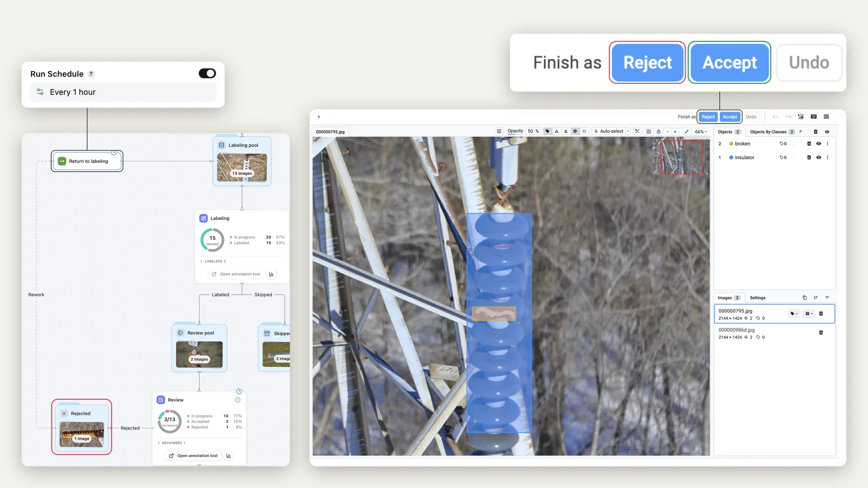This screenshot has height=488, width=868.
Task: Hide the broken object with its eye icon
Action: tap(818, 144)
